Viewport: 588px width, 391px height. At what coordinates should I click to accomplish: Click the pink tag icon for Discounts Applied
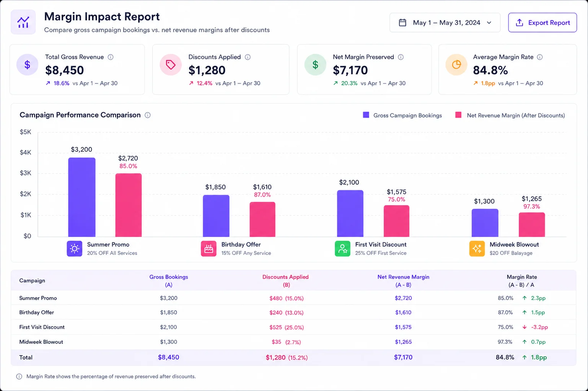tap(171, 65)
